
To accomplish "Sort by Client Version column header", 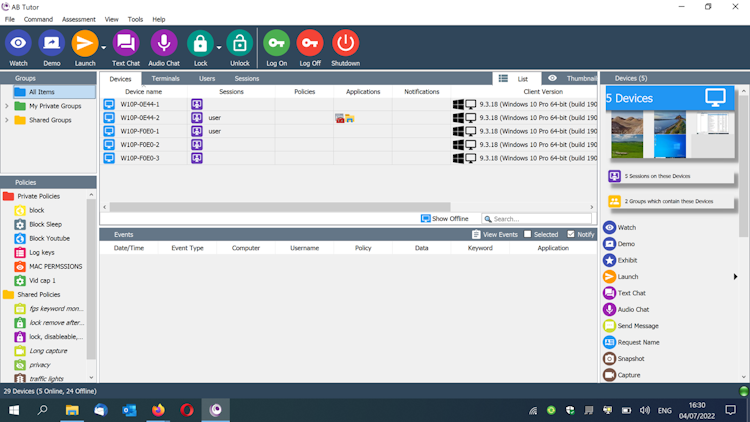I will (543, 91).
